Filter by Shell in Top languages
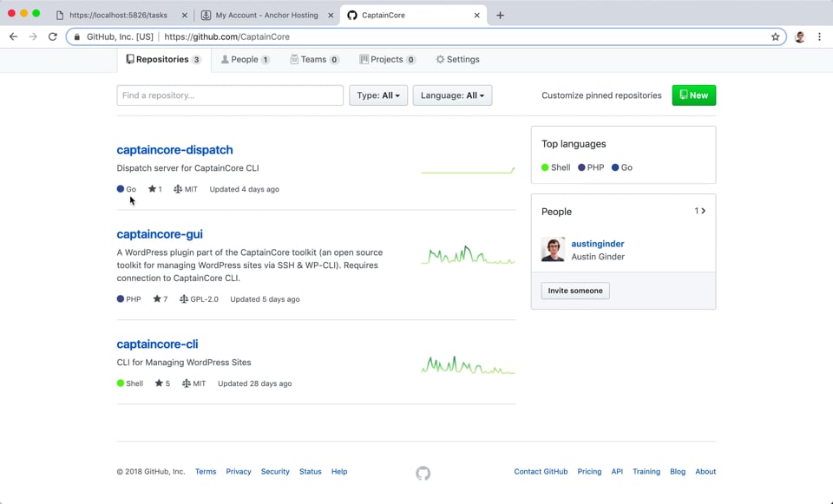 (555, 167)
